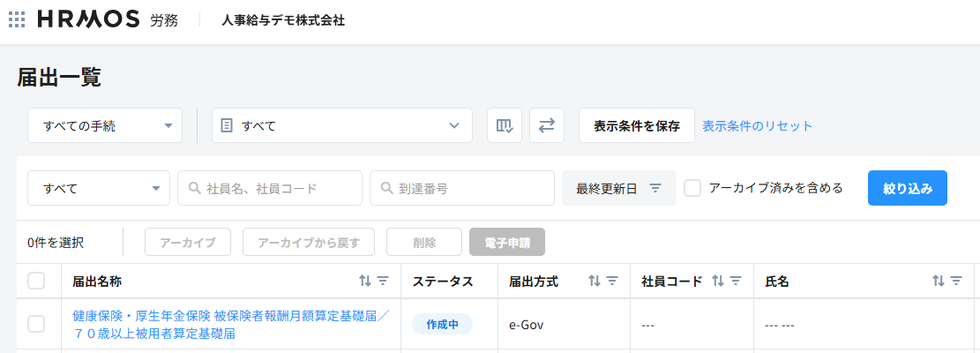The height and width of the screenshot is (353, 980).
Task: Select the first row checkbox
Action: tap(36, 324)
